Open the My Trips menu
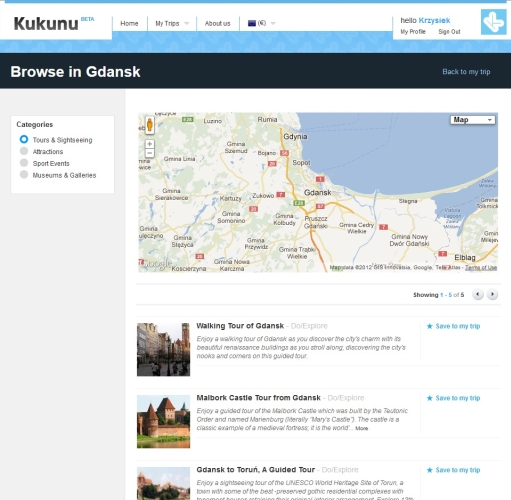 pyautogui.click(x=167, y=23)
